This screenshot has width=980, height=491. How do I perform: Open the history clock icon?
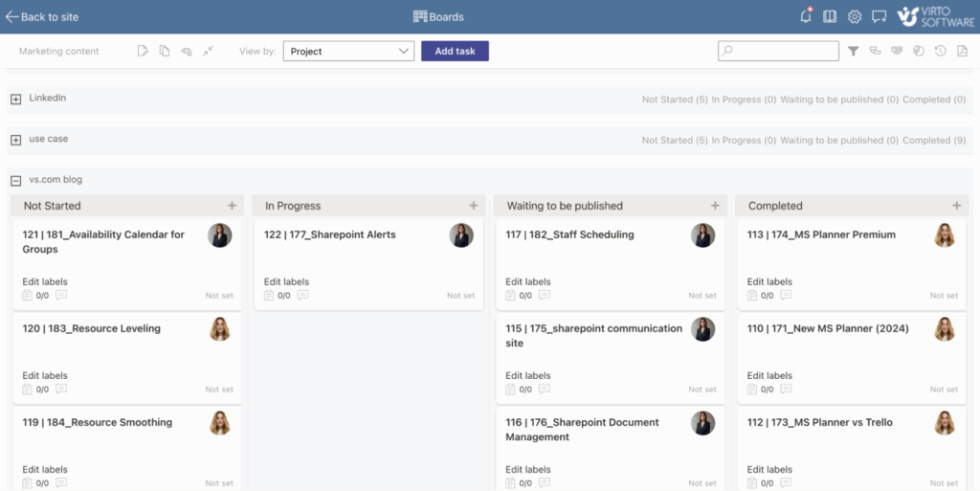click(941, 52)
